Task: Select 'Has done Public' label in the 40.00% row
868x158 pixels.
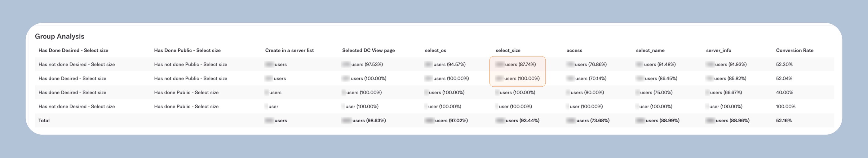Action: (x=186, y=93)
